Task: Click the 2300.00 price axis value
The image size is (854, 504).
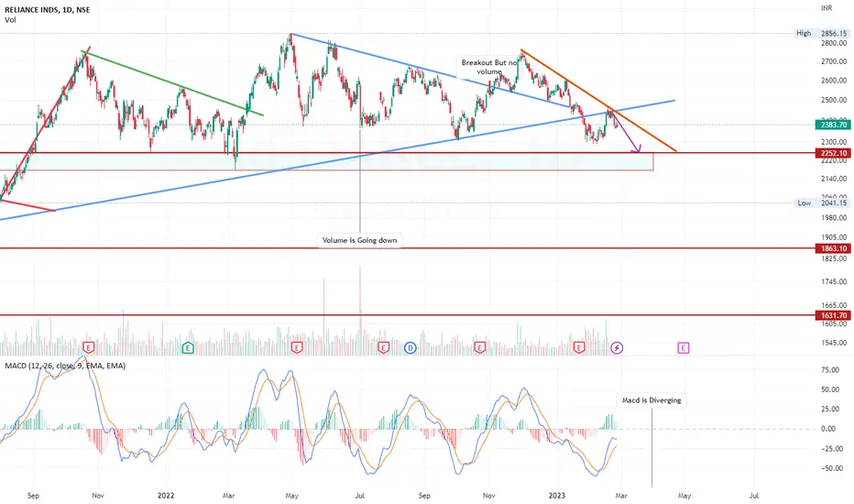Action: (x=833, y=142)
